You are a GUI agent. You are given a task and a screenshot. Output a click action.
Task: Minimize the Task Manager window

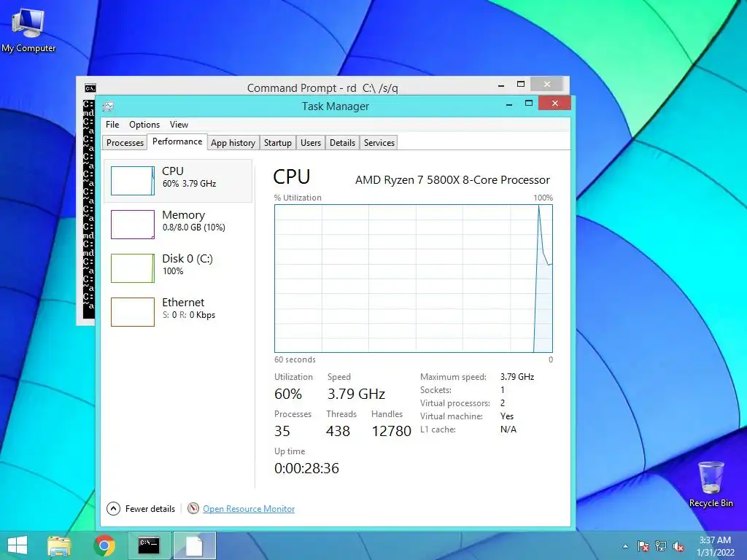coord(509,104)
